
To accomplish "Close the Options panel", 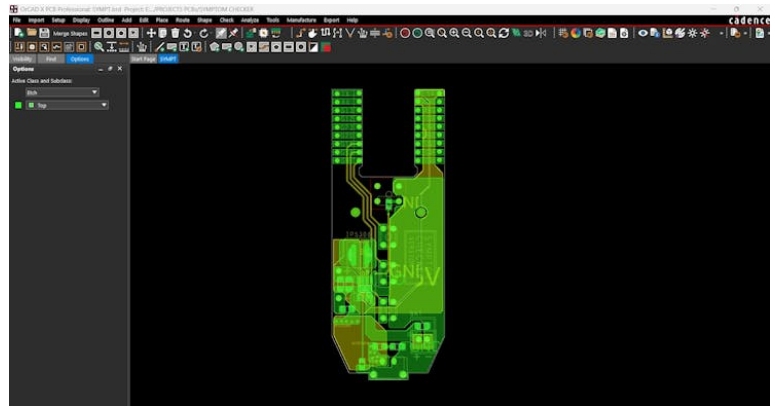I will [x=120, y=69].
